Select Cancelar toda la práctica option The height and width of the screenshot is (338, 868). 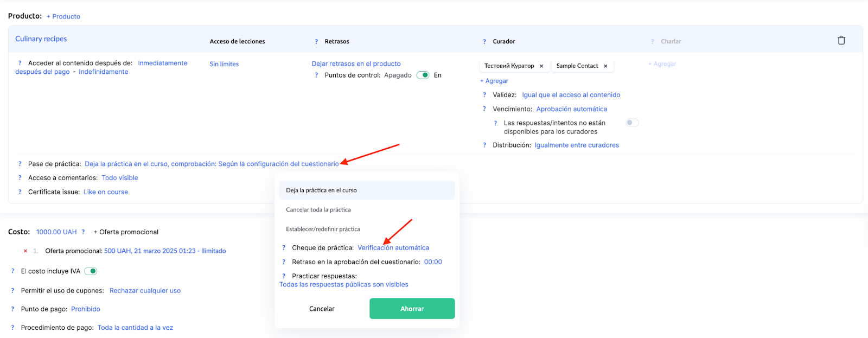(318, 210)
